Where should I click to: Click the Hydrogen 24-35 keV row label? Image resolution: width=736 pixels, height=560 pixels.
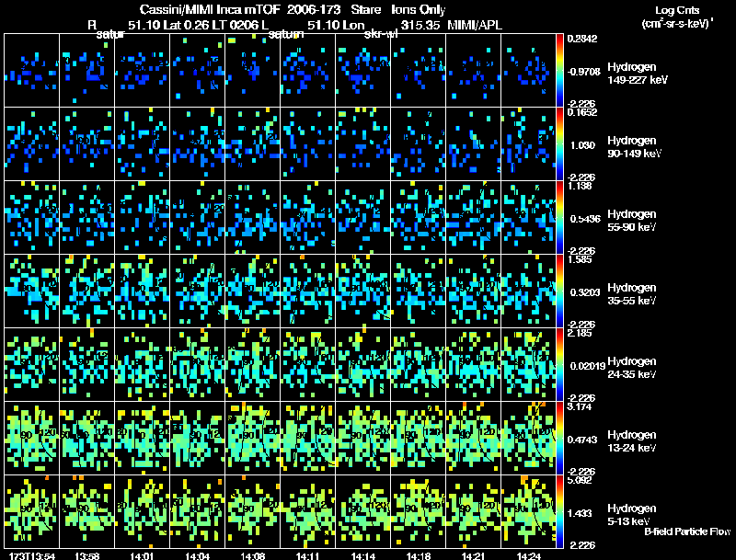tap(632, 368)
